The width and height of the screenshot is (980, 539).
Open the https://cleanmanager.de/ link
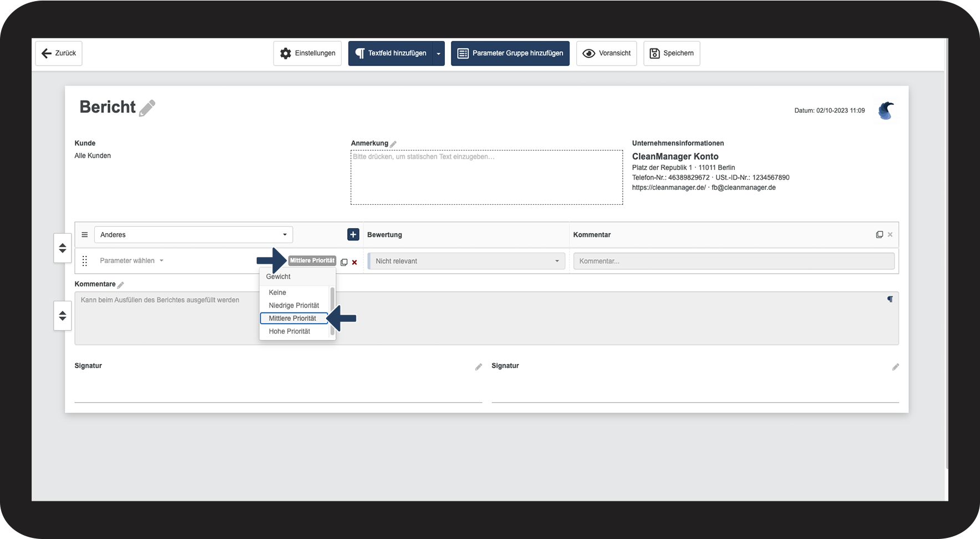coord(669,188)
